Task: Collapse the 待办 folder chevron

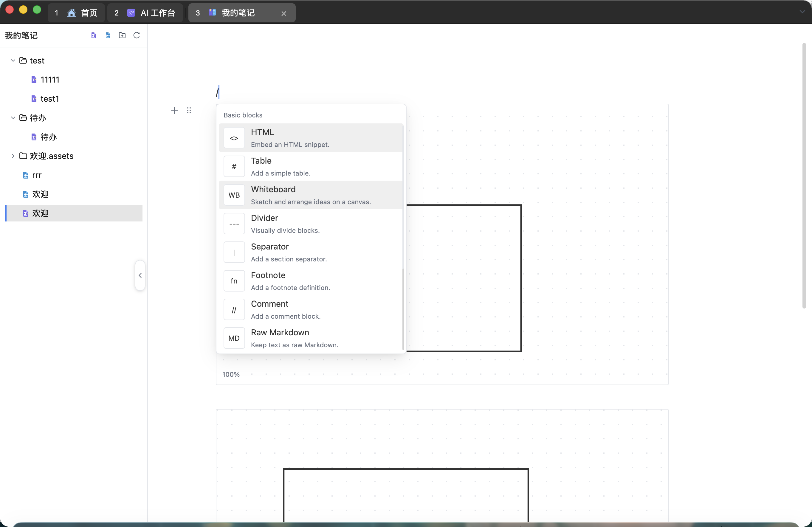Action: click(13, 118)
